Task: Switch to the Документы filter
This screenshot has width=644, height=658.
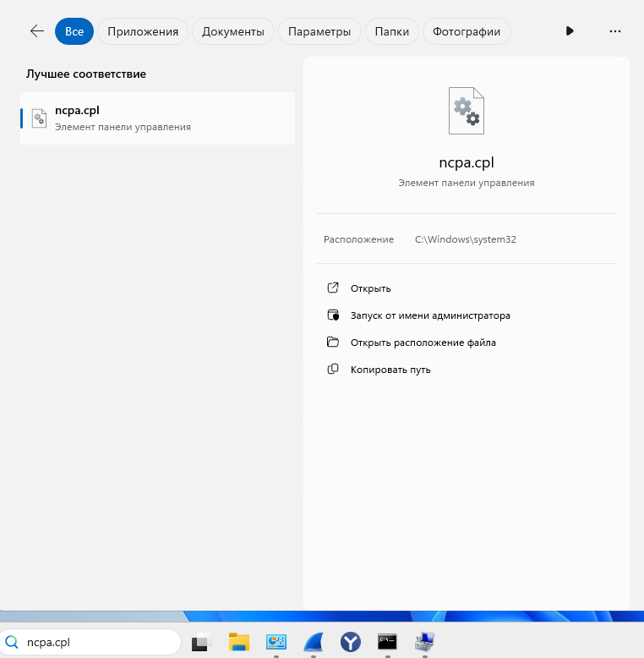Action: click(x=233, y=31)
